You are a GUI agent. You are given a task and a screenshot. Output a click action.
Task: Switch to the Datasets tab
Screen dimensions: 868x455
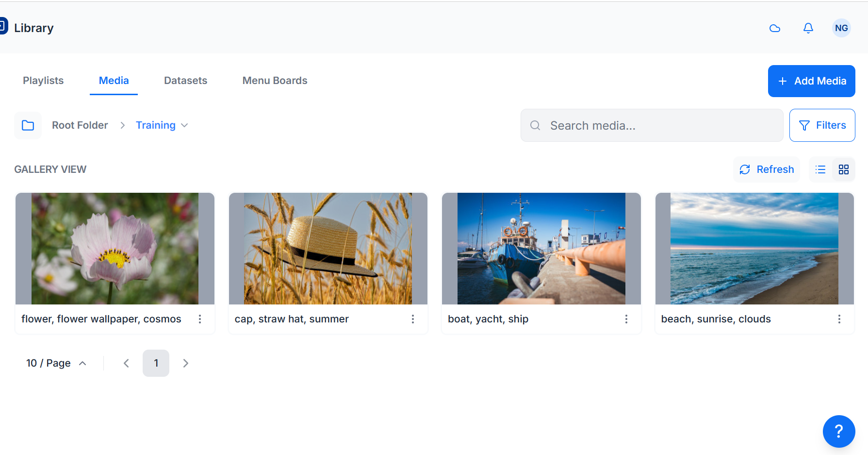[186, 81]
